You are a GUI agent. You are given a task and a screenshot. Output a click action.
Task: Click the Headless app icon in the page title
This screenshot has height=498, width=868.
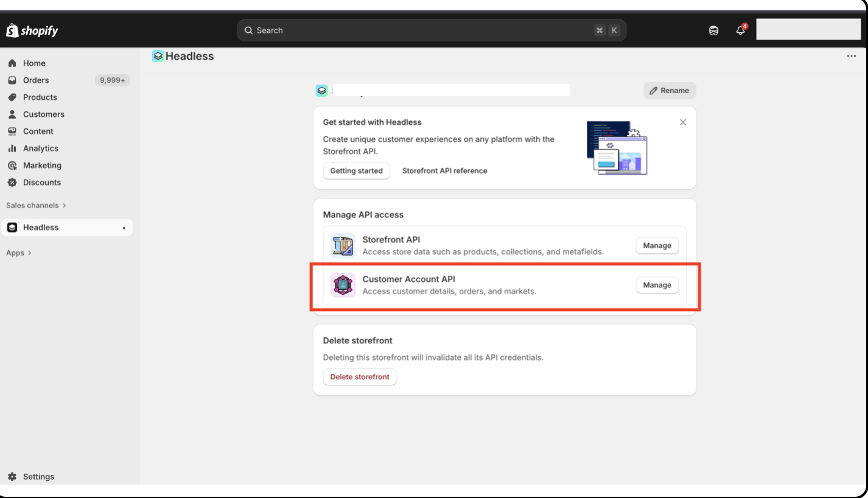(158, 56)
